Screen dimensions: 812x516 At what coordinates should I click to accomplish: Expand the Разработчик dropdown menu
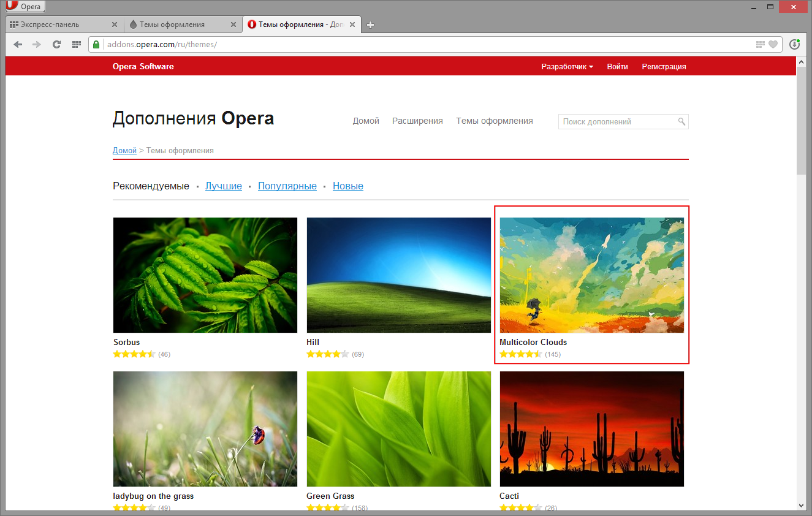pyautogui.click(x=567, y=66)
